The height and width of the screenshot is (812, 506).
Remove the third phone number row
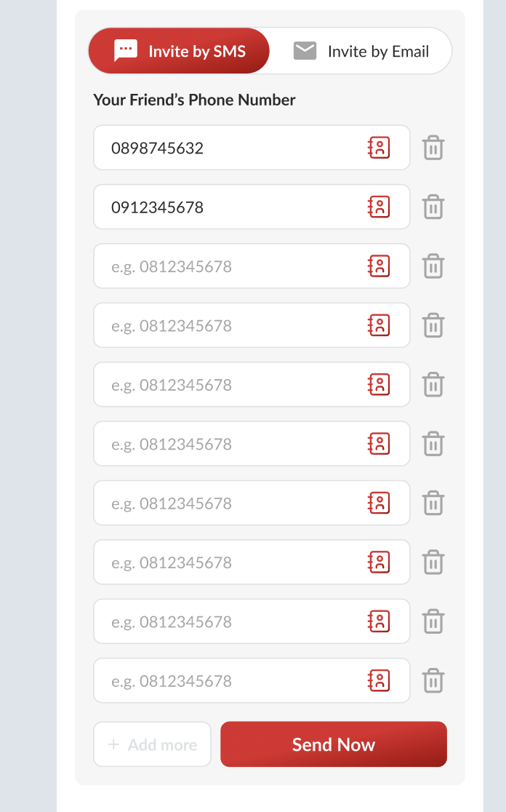click(433, 266)
